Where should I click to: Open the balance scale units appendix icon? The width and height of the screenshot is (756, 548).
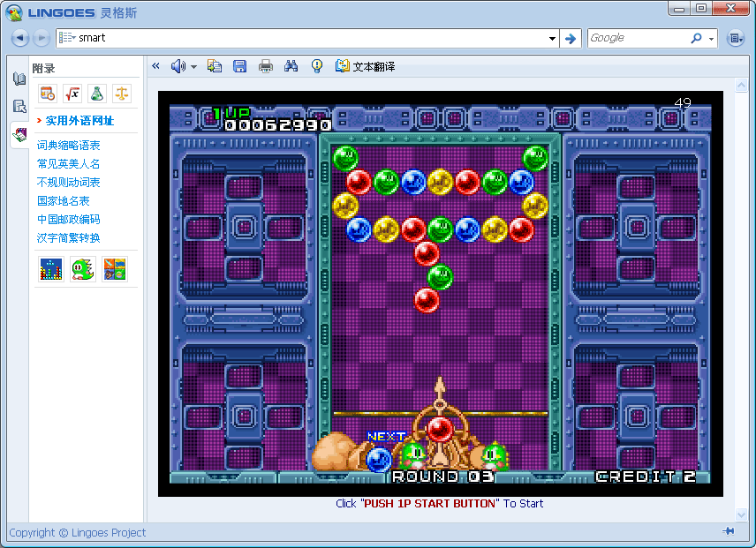click(122, 94)
